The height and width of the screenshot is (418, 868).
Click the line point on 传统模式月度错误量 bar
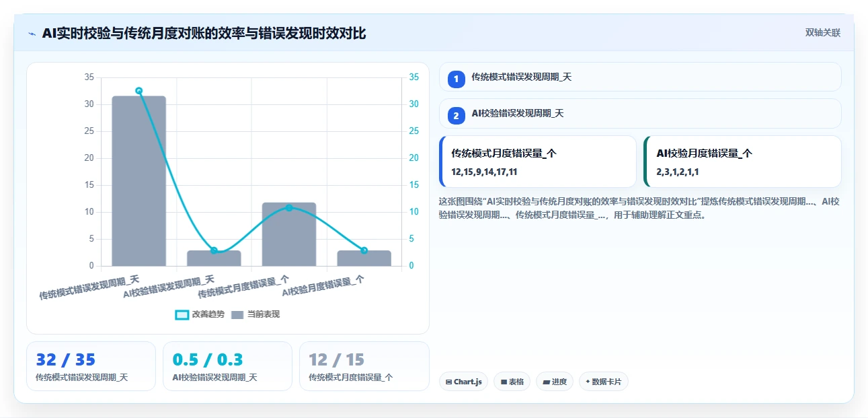pos(289,208)
